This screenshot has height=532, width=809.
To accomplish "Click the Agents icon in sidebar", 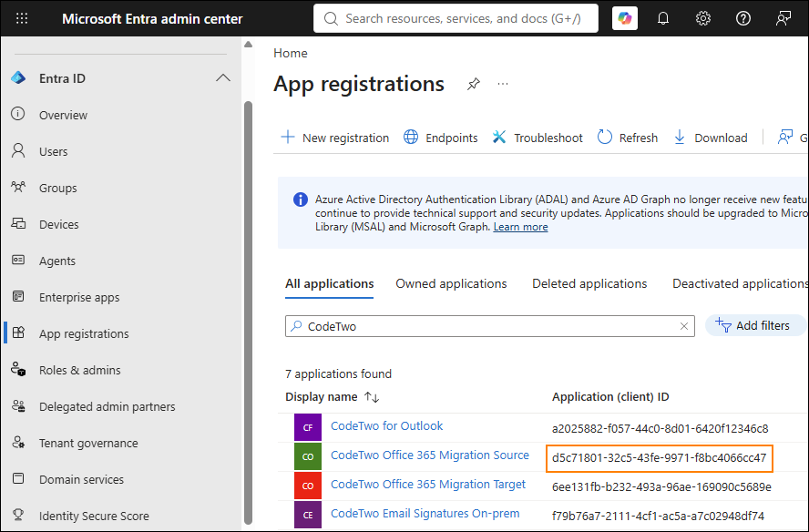I will tap(18, 260).
